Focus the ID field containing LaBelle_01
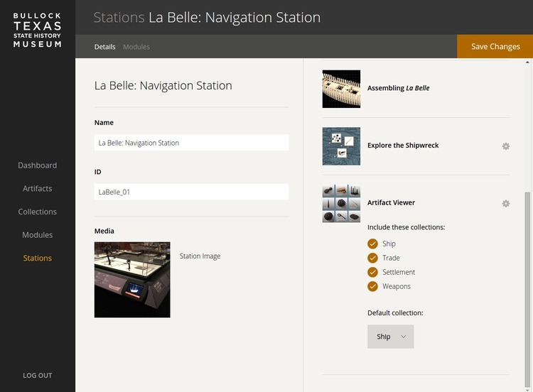 (191, 192)
